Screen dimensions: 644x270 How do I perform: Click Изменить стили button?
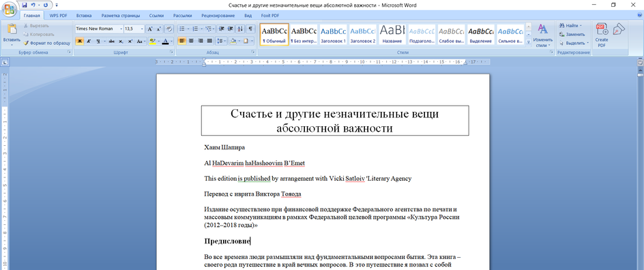coord(542,35)
